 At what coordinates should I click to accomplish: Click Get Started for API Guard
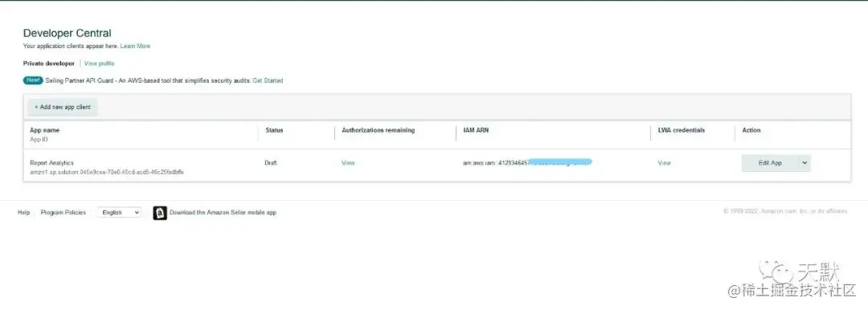coord(268,81)
